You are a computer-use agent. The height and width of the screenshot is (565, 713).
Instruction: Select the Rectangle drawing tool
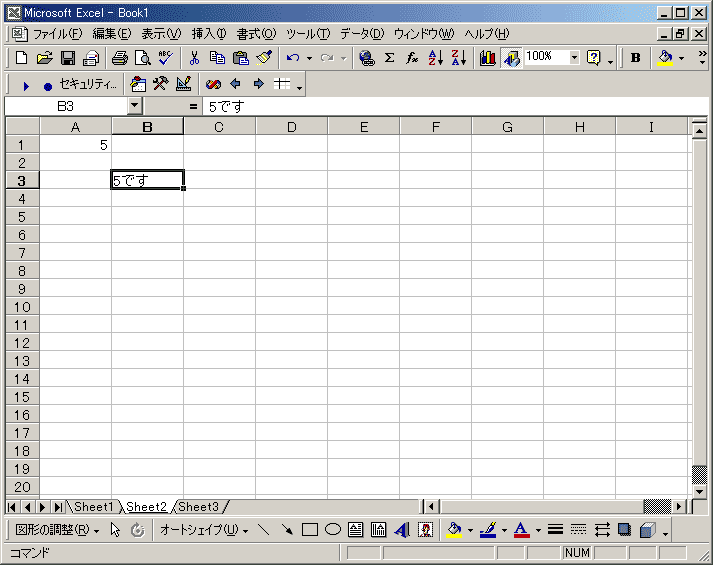point(310,530)
